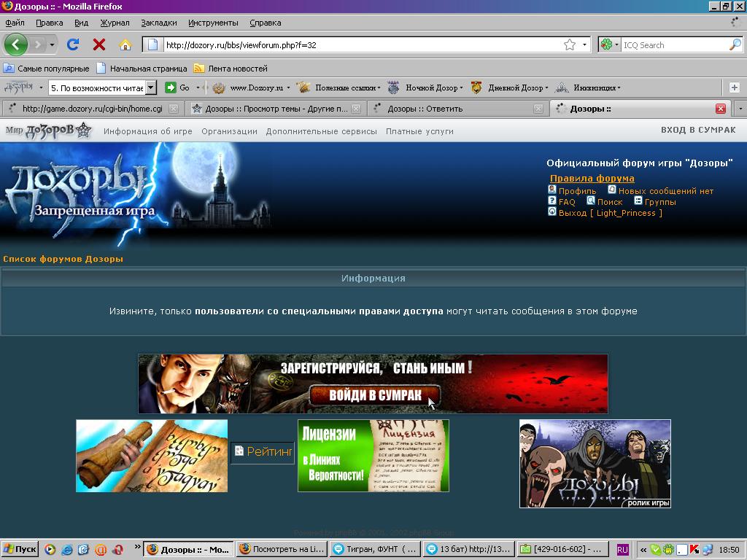Open a new tab with plus button
Screen dimensions: 747x560
734,87
